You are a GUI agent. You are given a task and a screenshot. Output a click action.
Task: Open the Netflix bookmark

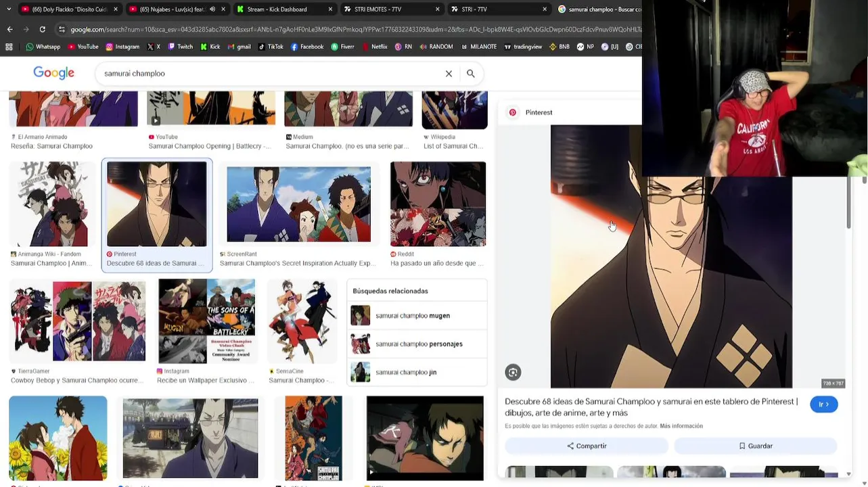pos(374,47)
